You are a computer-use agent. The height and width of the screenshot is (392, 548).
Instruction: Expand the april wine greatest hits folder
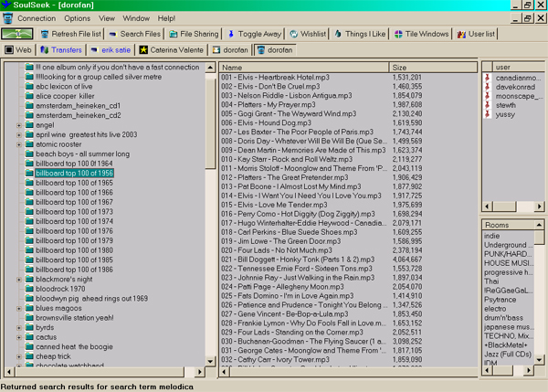(19, 134)
